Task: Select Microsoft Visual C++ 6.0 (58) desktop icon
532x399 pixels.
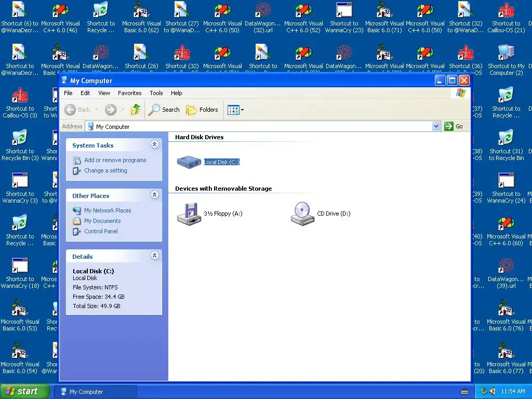Action: 425,18
